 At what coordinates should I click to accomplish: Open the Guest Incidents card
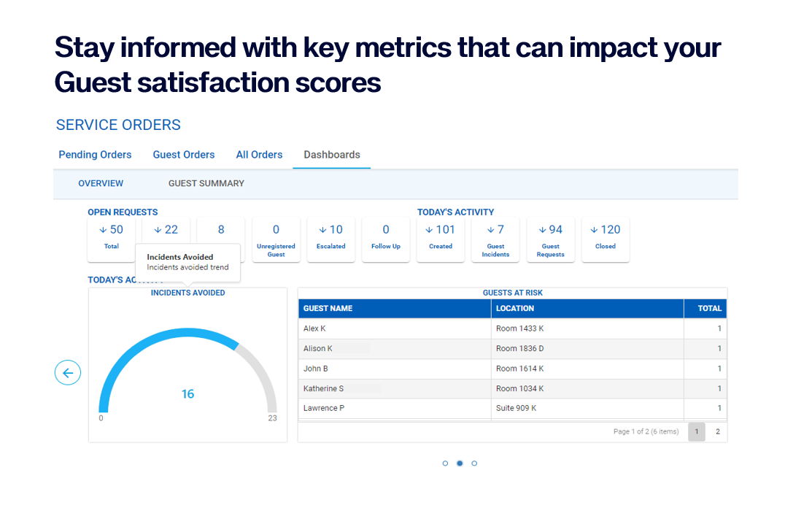[495, 239]
